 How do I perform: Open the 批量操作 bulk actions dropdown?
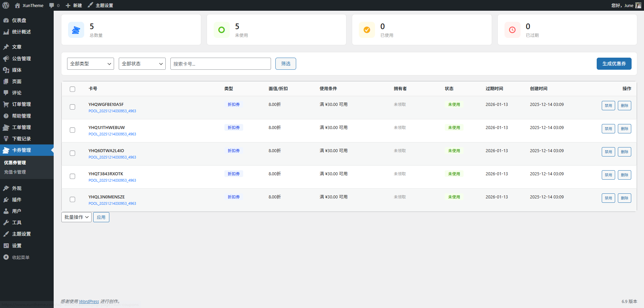pyautogui.click(x=76, y=217)
